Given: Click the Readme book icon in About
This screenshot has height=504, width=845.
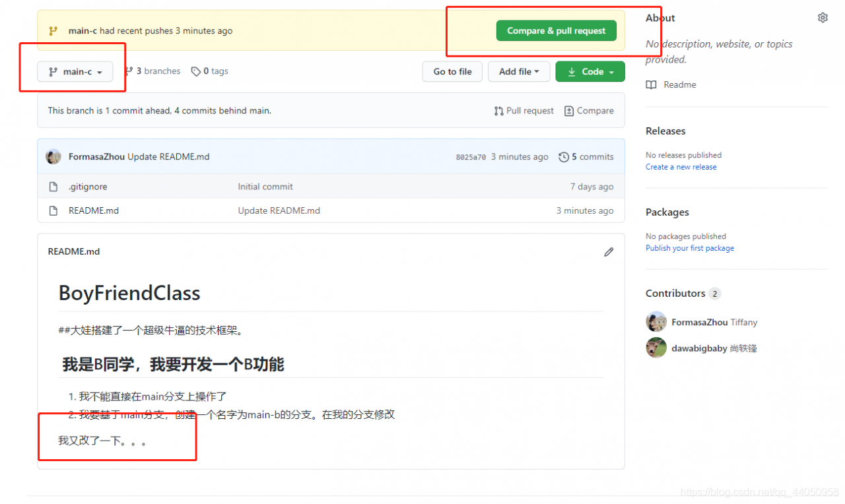Looking at the screenshot, I should click(651, 84).
